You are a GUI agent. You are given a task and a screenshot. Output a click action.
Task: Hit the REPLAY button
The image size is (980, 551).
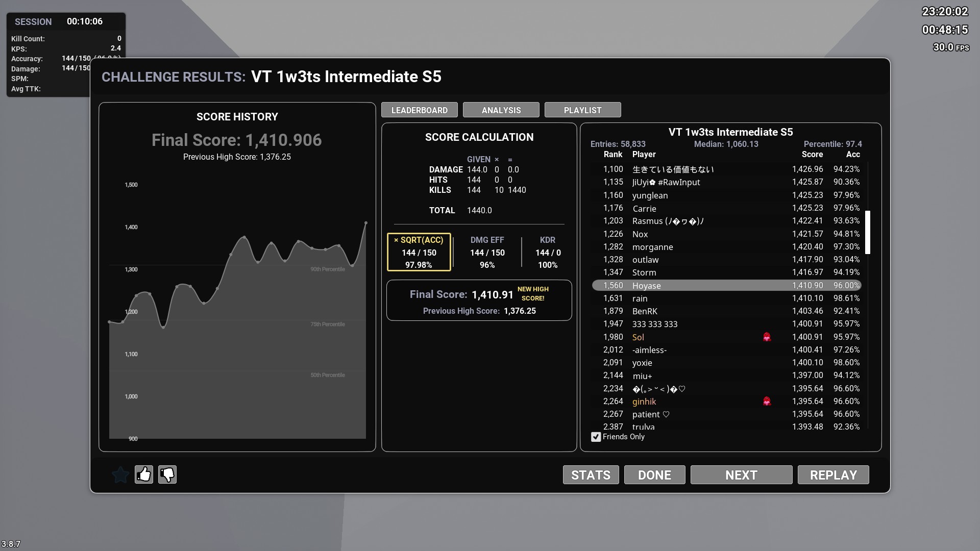(x=833, y=475)
